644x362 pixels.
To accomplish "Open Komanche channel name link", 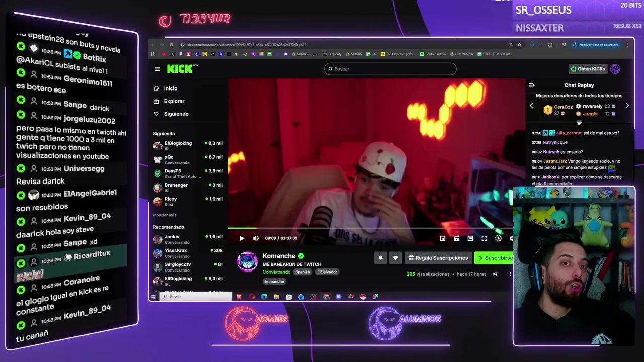I will pos(279,256).
